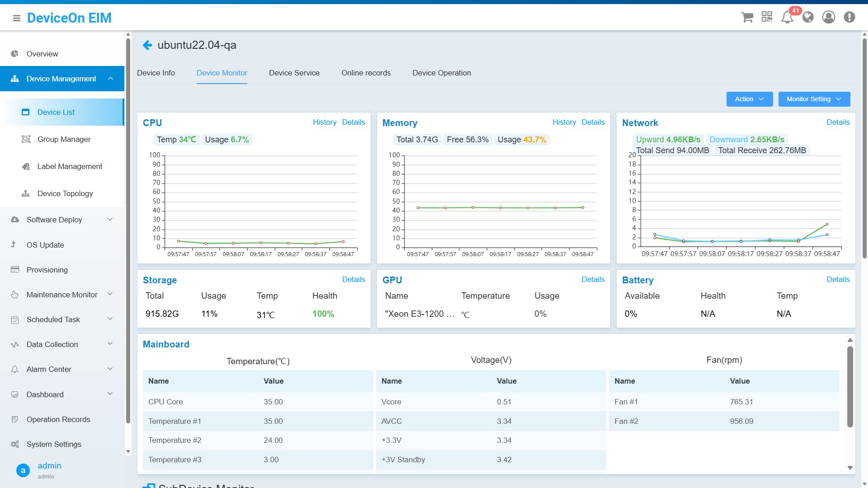868x488 pixels.
Task: Open Label Management in the sidebar
Action: [x=70, y=166]
